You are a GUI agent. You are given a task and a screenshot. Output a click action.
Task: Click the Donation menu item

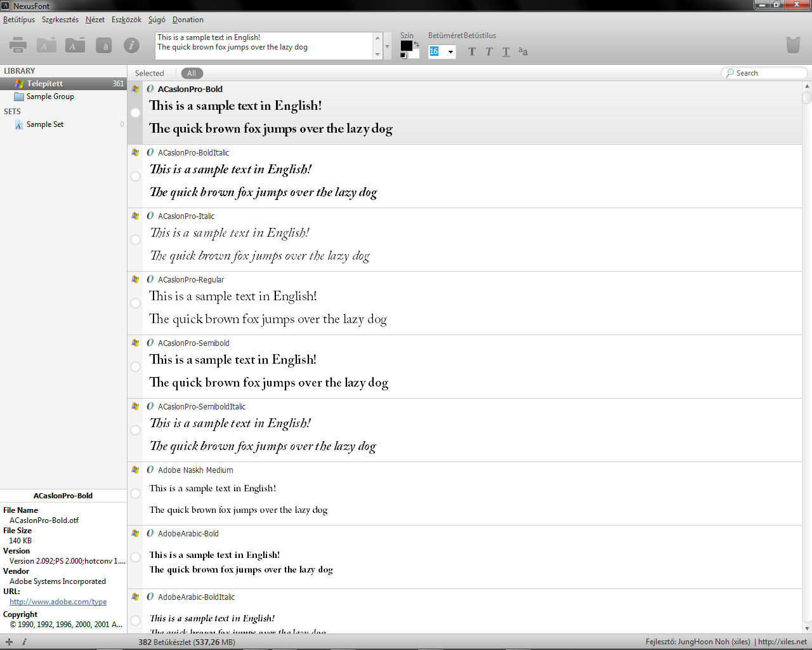coord(187,19)
